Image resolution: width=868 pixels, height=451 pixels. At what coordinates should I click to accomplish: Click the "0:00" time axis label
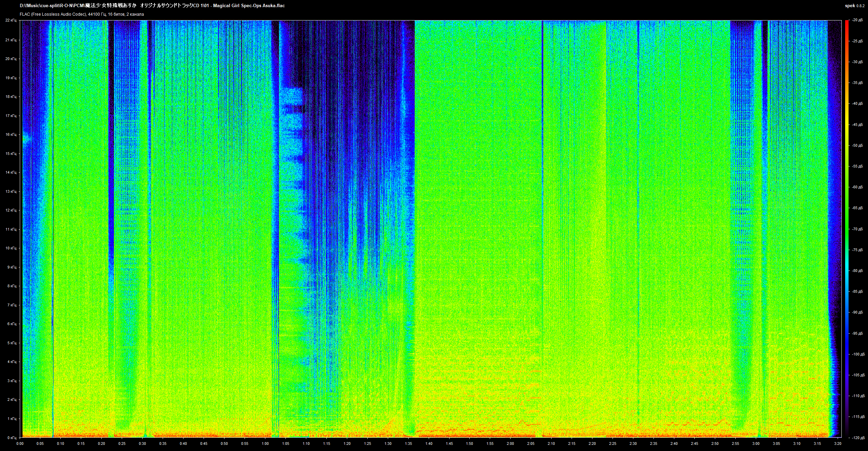tap(20, 443)
